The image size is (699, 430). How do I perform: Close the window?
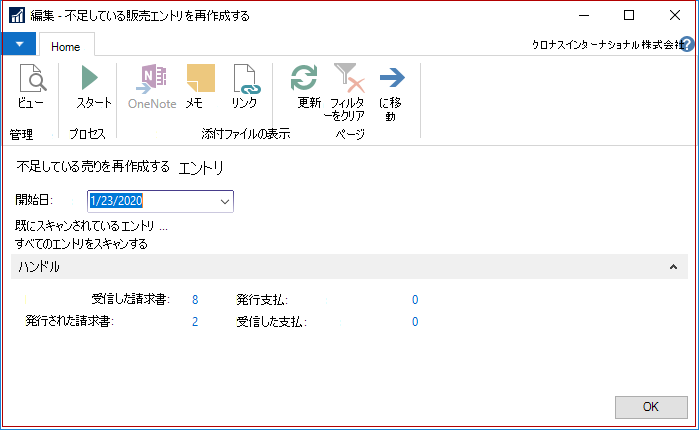coord(675,16)
